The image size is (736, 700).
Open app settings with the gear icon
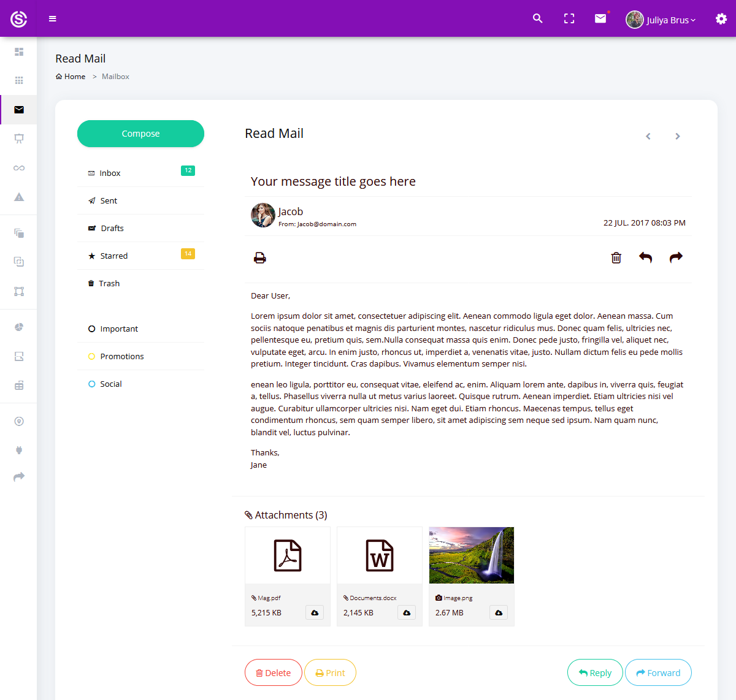point(721,18)
